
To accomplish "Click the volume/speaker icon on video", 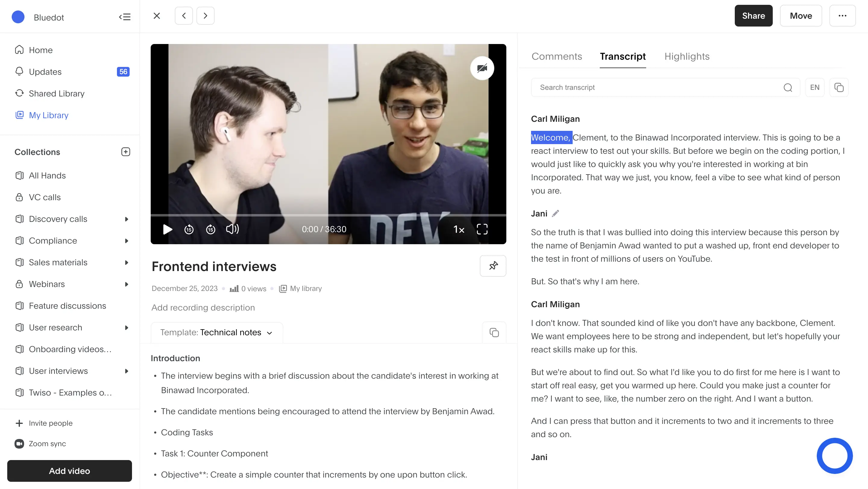I will (x=232, y=229).
